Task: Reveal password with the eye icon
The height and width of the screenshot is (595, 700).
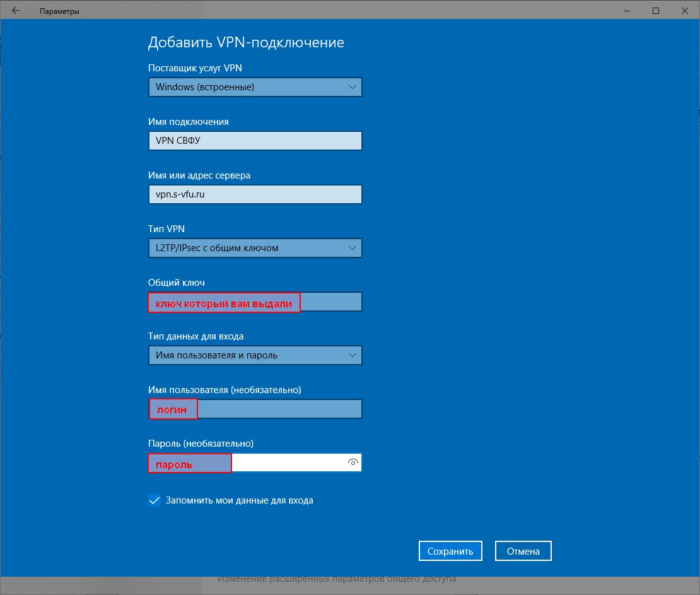Action: click(x=353, y=462)
